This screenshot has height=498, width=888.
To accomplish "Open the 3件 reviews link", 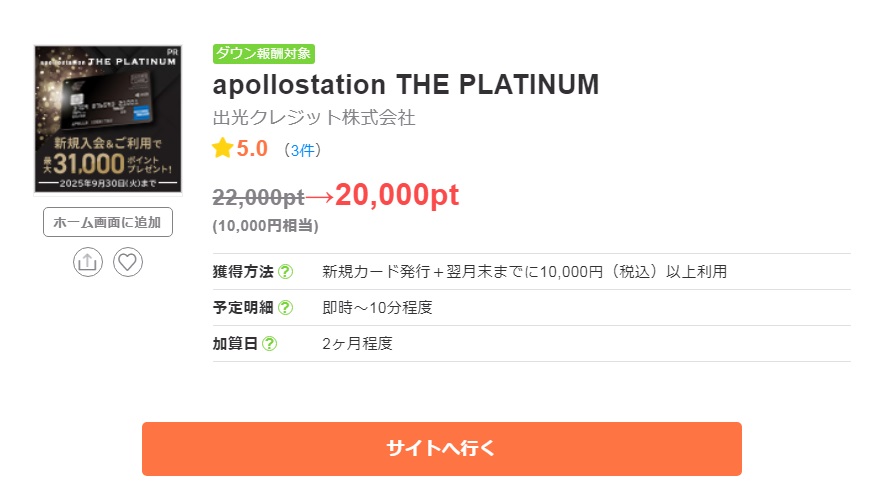I will [x=302, y=150].
